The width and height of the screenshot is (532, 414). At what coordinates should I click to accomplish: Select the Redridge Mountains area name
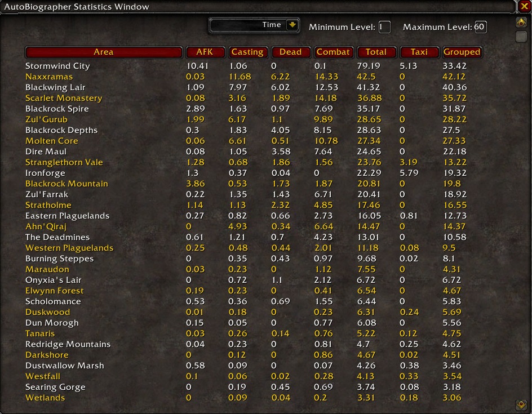tap(68, 345)
